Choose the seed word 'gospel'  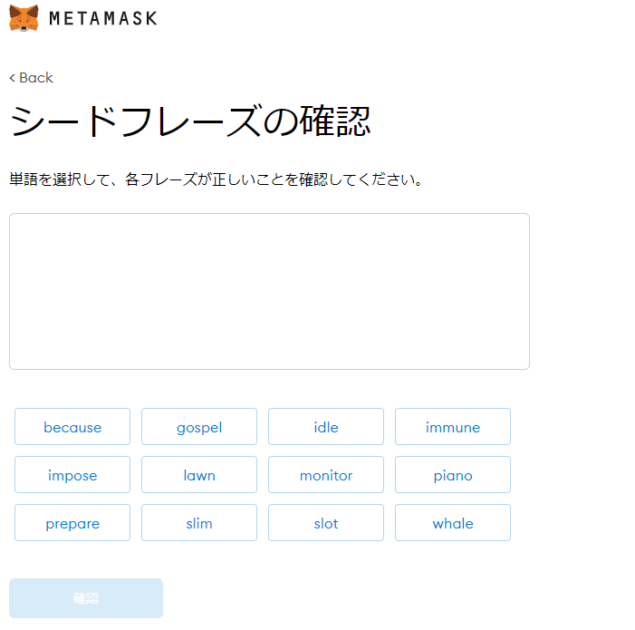[199, 427]
